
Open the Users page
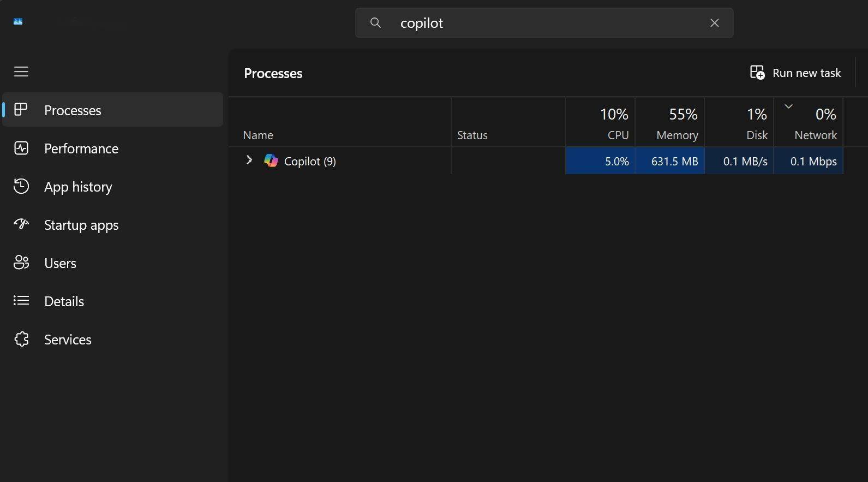pyautogui.click(x=113, y=263)
